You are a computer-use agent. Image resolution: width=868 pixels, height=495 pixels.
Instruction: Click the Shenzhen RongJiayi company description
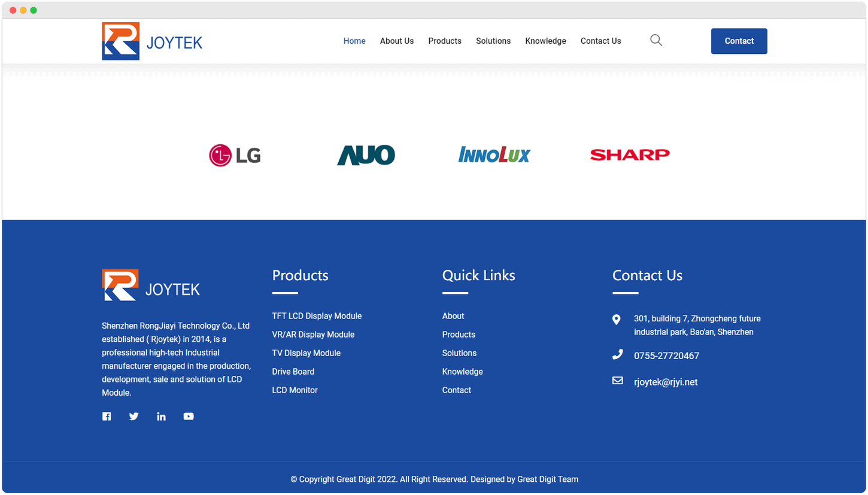tap(177, 359)
